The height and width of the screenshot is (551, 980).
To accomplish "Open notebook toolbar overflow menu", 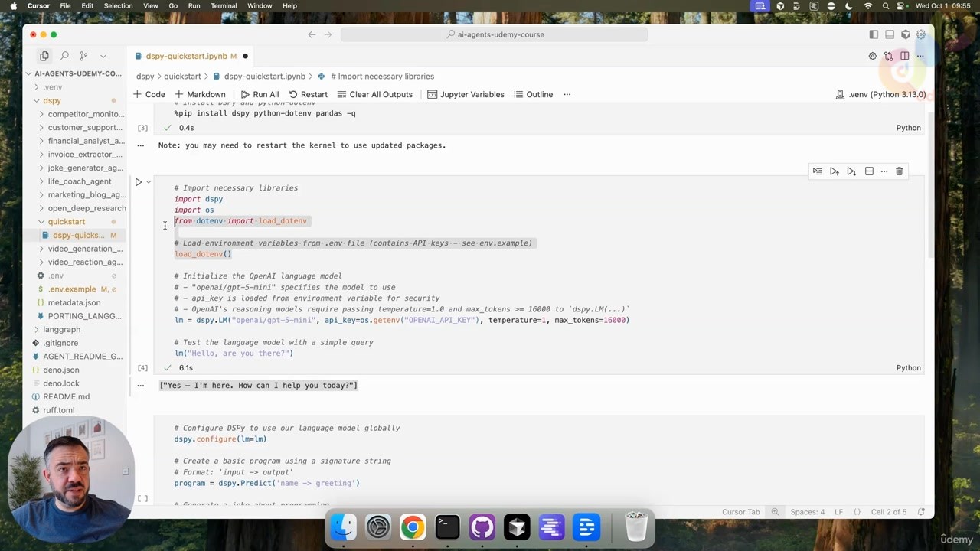I will point(567,94).
